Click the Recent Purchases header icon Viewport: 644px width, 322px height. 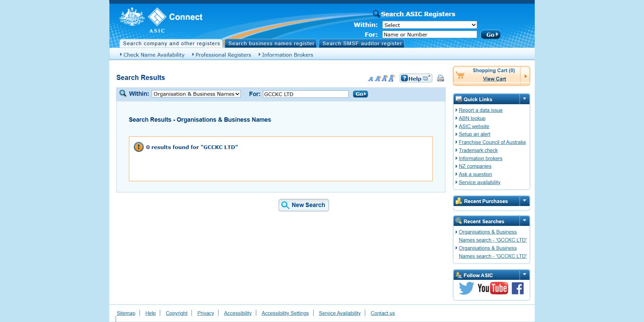459,201
